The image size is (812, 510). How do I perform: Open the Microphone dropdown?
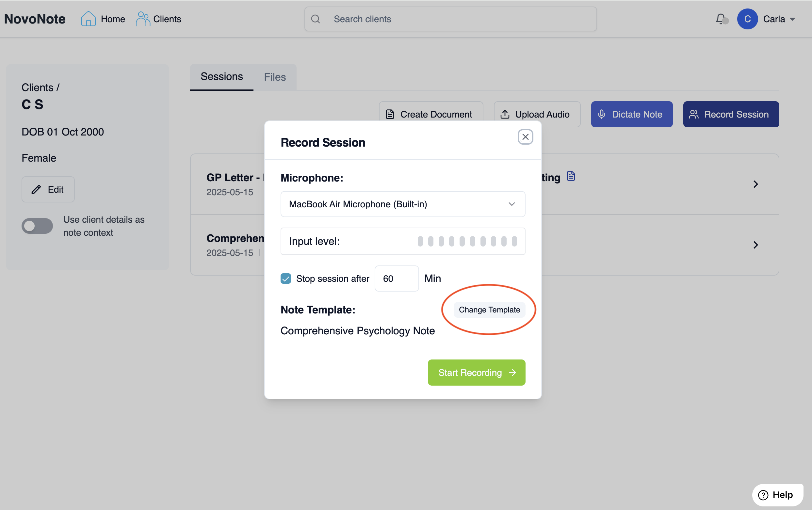pos(403,204)
